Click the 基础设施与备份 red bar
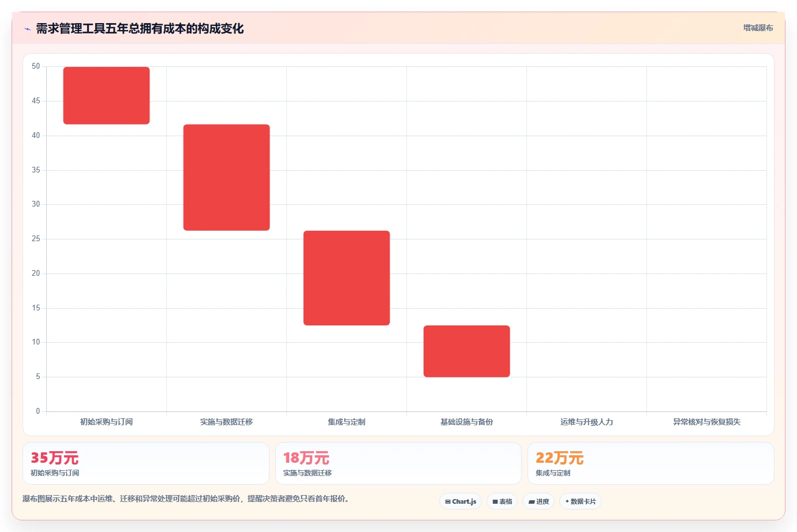Screen dimensions: 797x532 point(466,351)
